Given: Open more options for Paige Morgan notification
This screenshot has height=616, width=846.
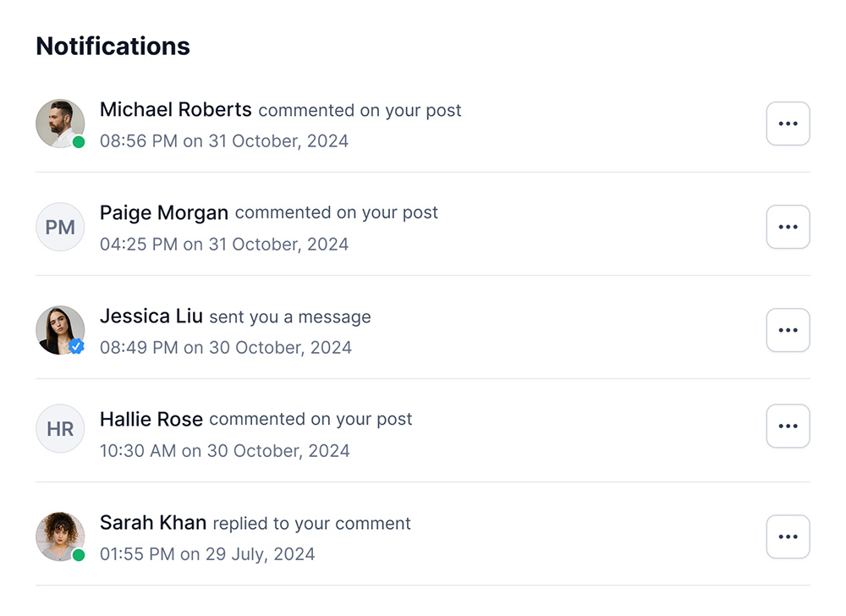Looking at the screenshot, I should (x=788, y=227).
